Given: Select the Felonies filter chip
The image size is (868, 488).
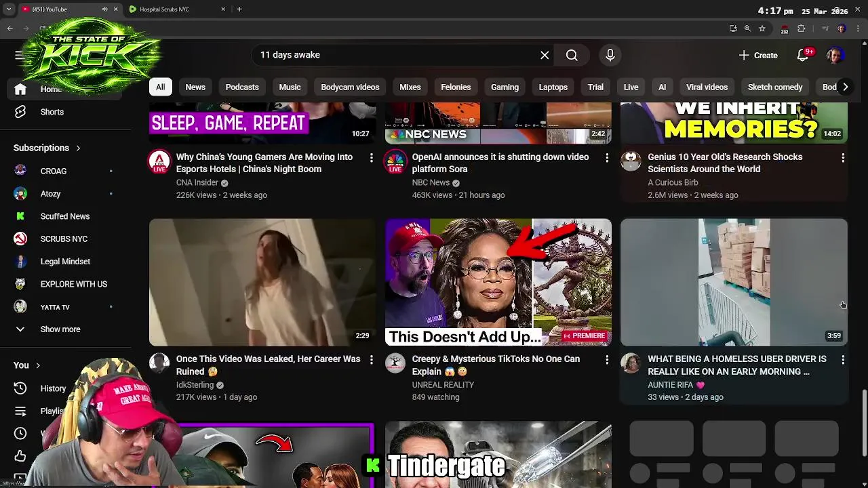Looking at the screenshot, I should coord(456,87).
